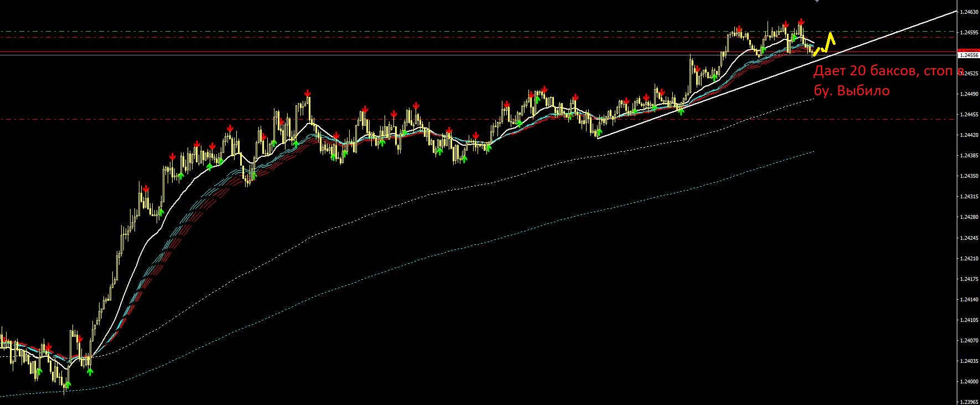This screenshot has width=980, height=405.
Task: Click the 1.23965 price scale label
Action: (x=969, y=402)
